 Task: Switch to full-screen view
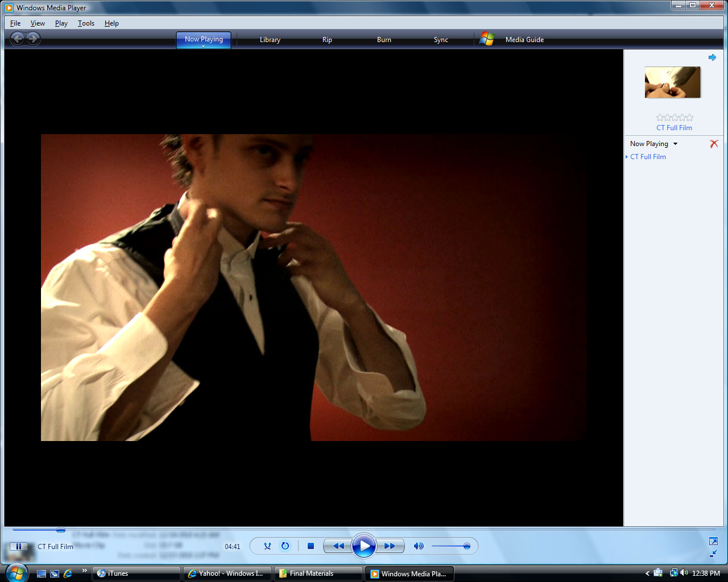pos(713,541)
